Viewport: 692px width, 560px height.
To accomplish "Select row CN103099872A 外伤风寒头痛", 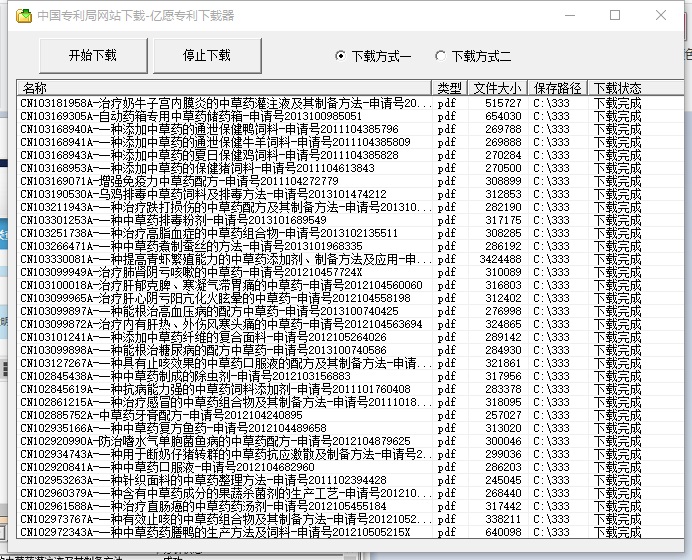I will pos(350,324).
